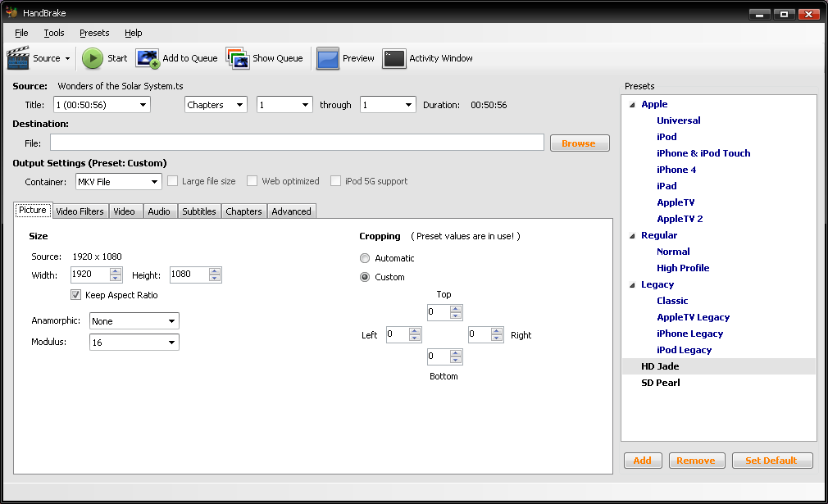
Task: Collapse the Apple presets group
Action: click(x=632, y=105)
